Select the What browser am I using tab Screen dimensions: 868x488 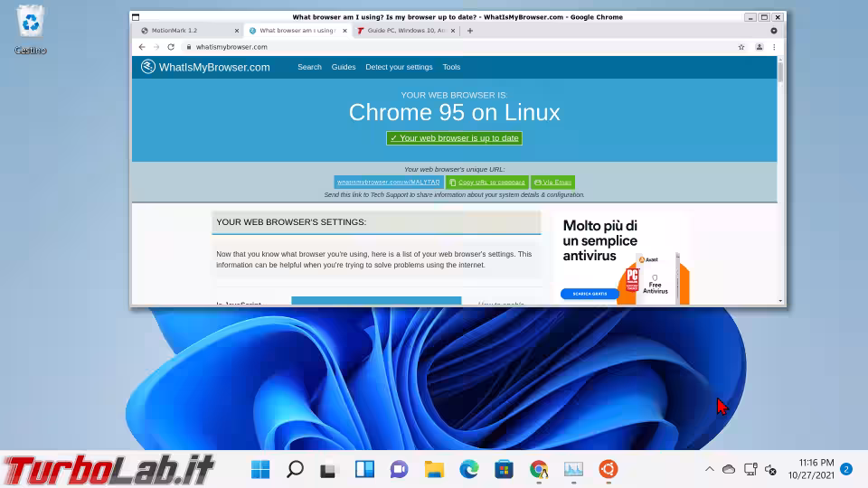297,31
